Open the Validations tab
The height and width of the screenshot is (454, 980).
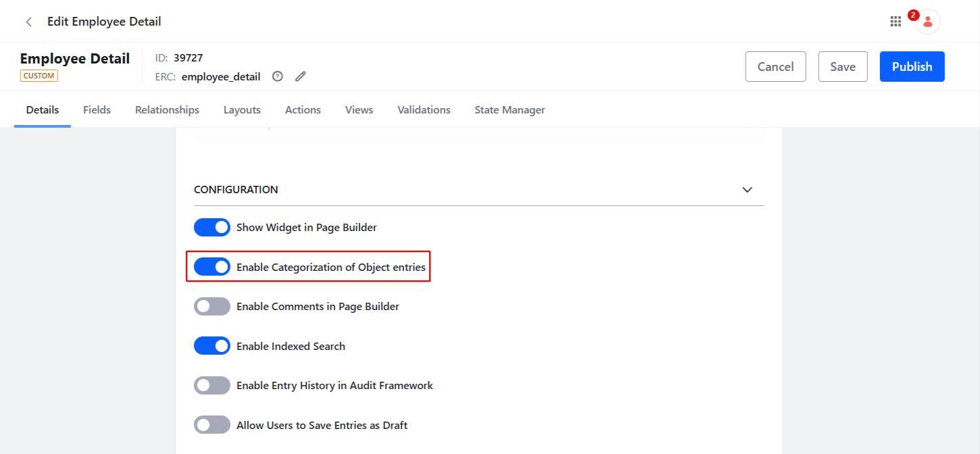(x=424, y=109)
